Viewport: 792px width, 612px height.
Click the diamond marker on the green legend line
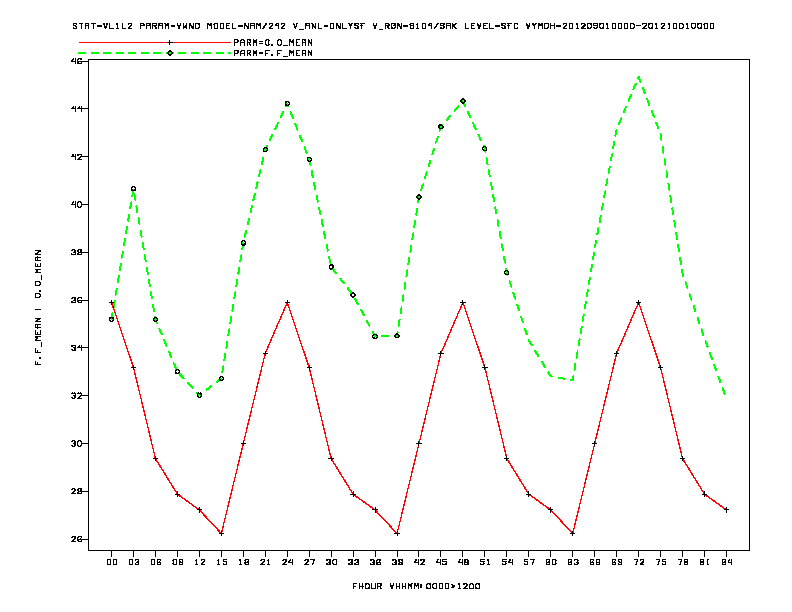coord(170,53)
